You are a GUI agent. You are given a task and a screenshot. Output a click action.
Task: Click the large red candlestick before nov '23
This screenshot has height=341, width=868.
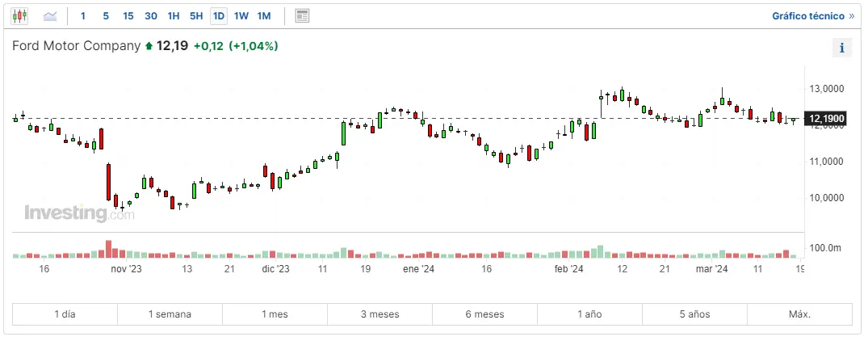click(x=108, y=183)
